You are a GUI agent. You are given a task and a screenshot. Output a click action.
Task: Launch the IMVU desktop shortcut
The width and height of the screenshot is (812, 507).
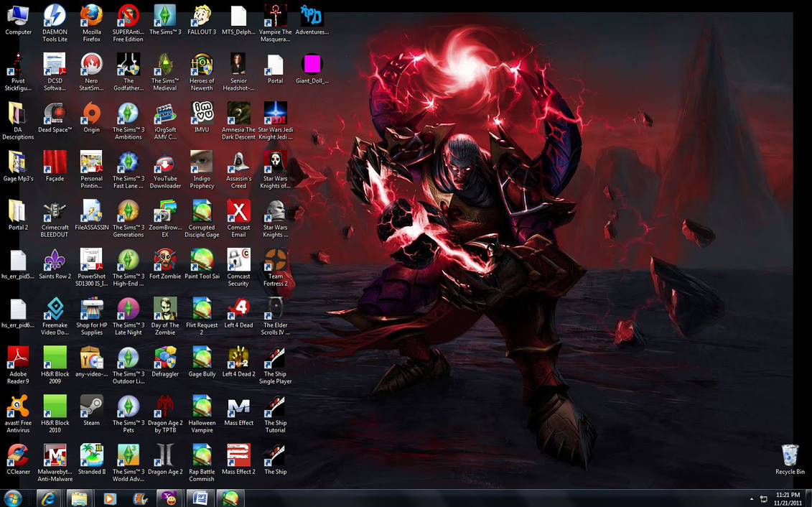click(x=202, y=118)
